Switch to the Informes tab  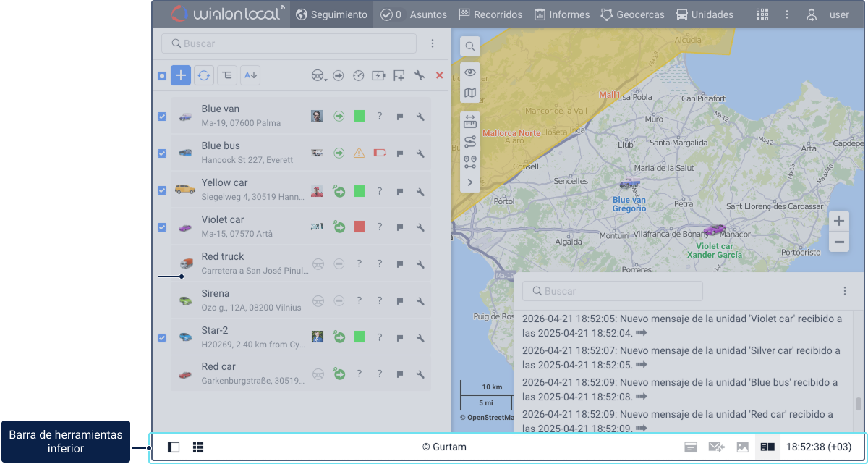coord(561,14)
